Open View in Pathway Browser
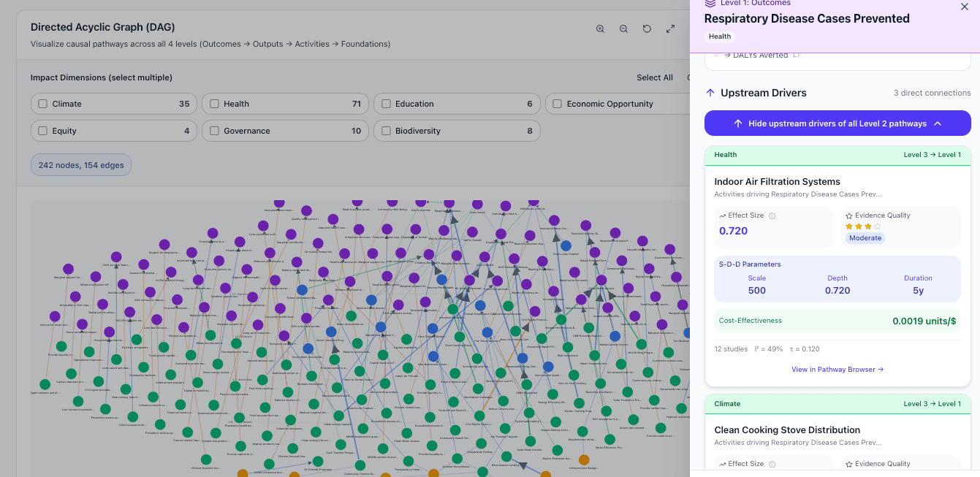 [837, 369]
